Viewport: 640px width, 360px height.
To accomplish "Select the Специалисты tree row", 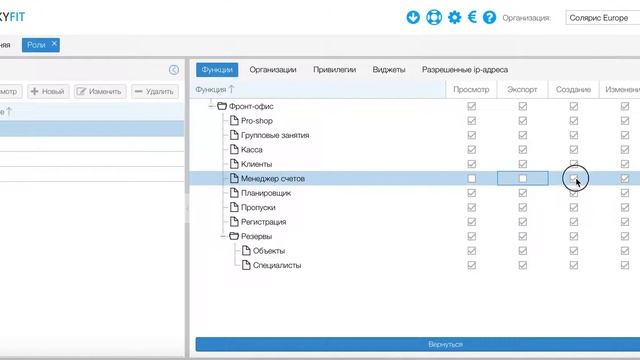I will 415,265.
